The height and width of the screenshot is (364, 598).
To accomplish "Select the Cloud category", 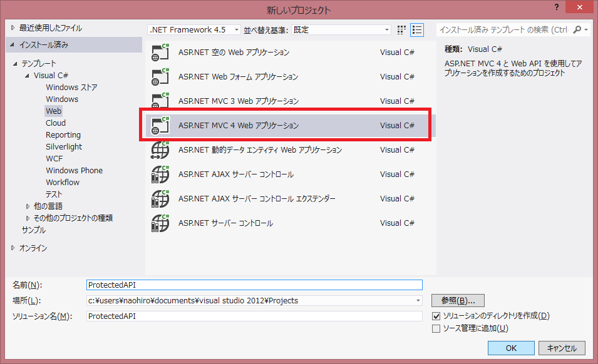I will tap(56, 123).
